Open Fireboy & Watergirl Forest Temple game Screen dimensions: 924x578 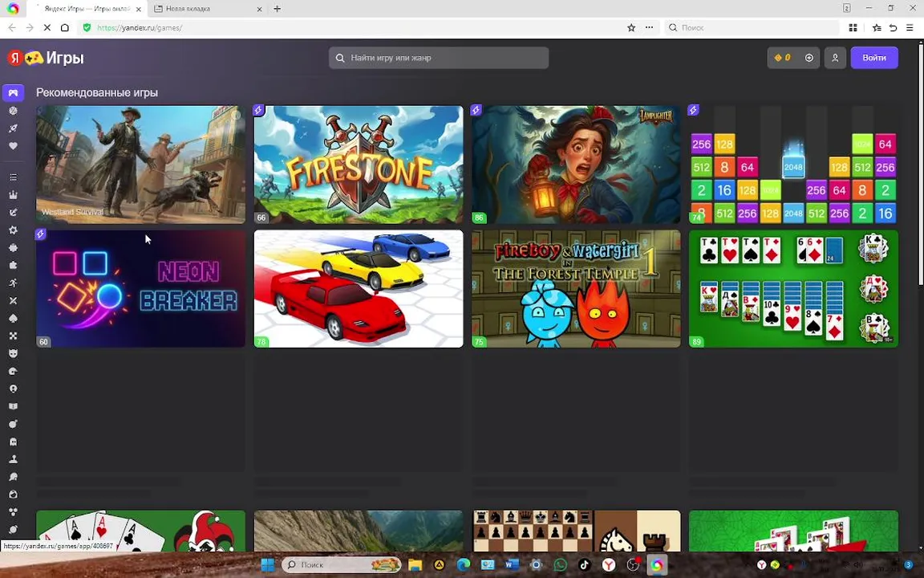click(x=576, y=288)
